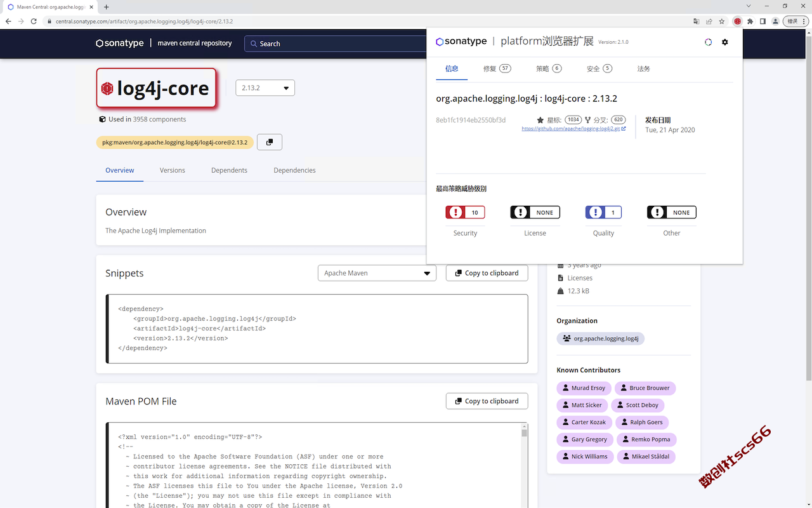Click the Chrome update button 错误
This screenshot has width=812, height=508.
click(792, 21)
